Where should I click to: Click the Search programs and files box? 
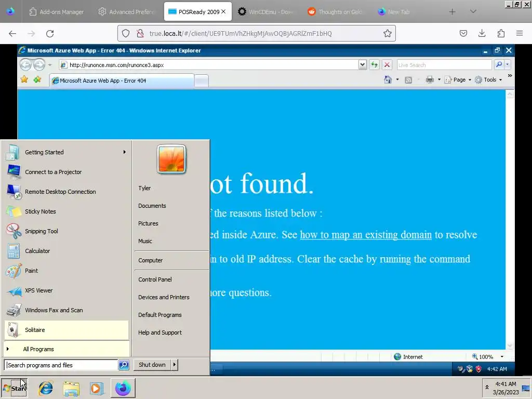(x=61, y=365)
